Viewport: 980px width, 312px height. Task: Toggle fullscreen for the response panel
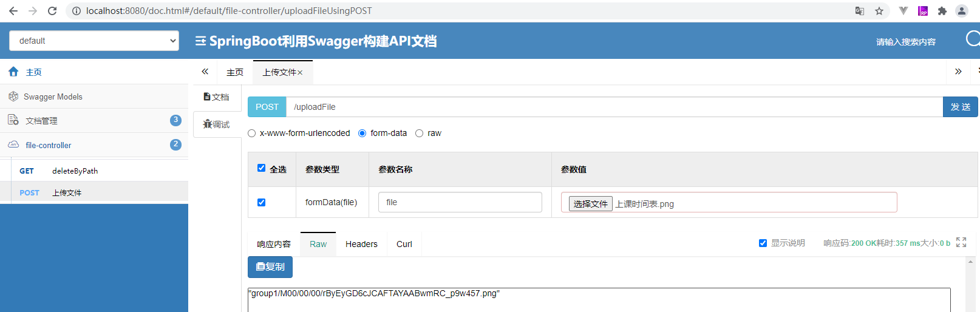click(x=961, y=242)
